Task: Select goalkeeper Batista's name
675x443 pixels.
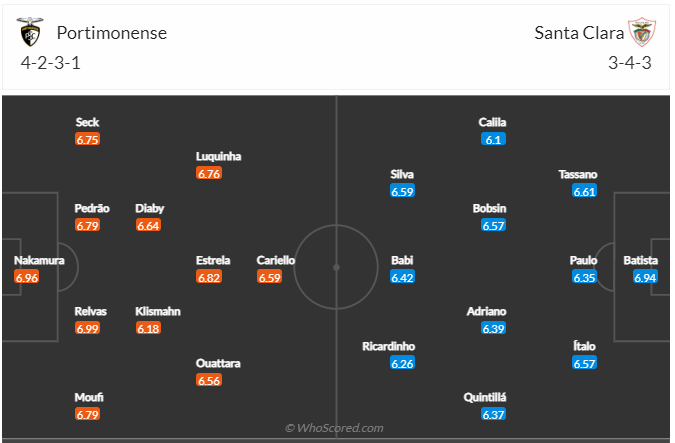Action: 640,260
